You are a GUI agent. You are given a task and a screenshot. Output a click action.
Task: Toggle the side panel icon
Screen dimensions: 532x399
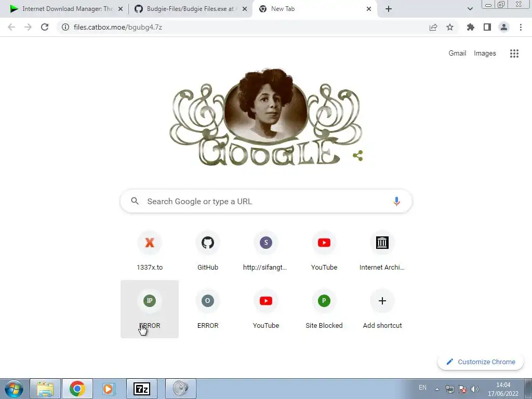pyautogui.click(x=487, y=27)
